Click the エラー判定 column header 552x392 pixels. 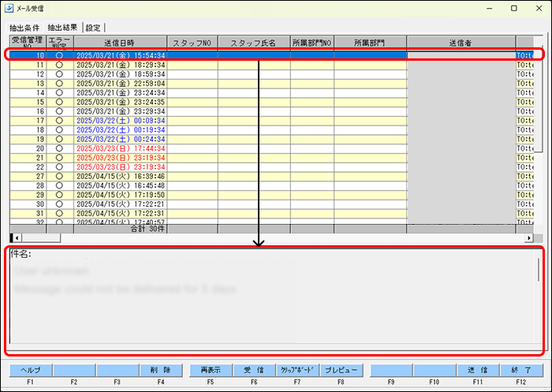click(x=60, y=43)
